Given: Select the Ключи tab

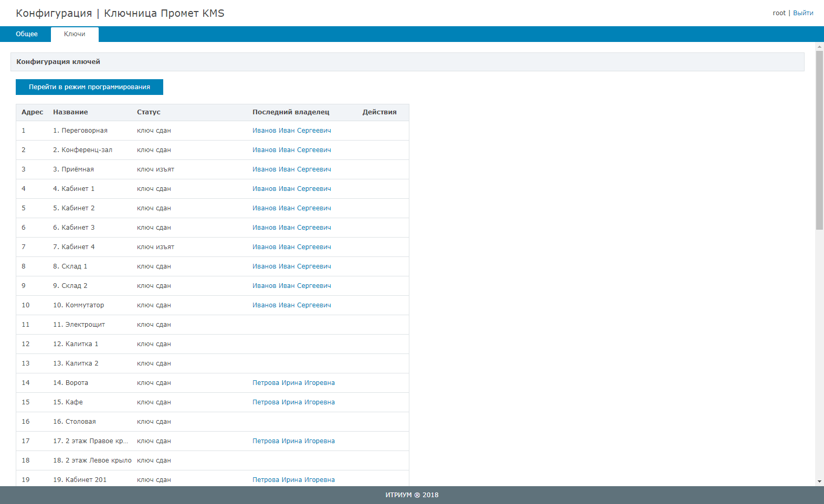Looking at the screenshot, I should point(75,34).
